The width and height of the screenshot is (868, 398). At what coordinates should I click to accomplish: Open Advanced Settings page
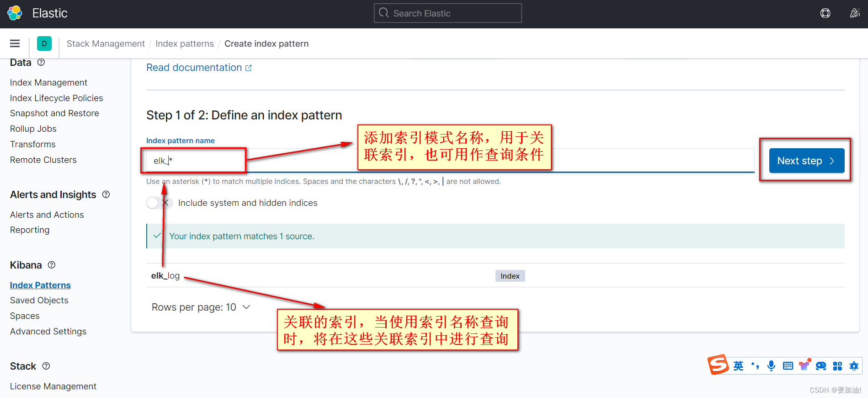(x=48, y=331)
